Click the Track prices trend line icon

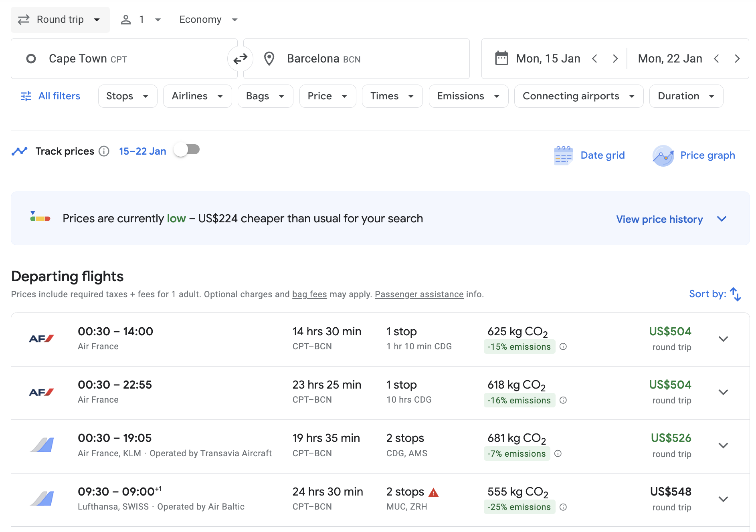click(19, 151)
